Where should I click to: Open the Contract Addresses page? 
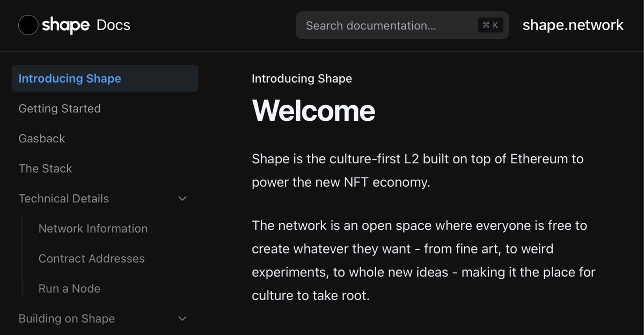click(91, 258)
